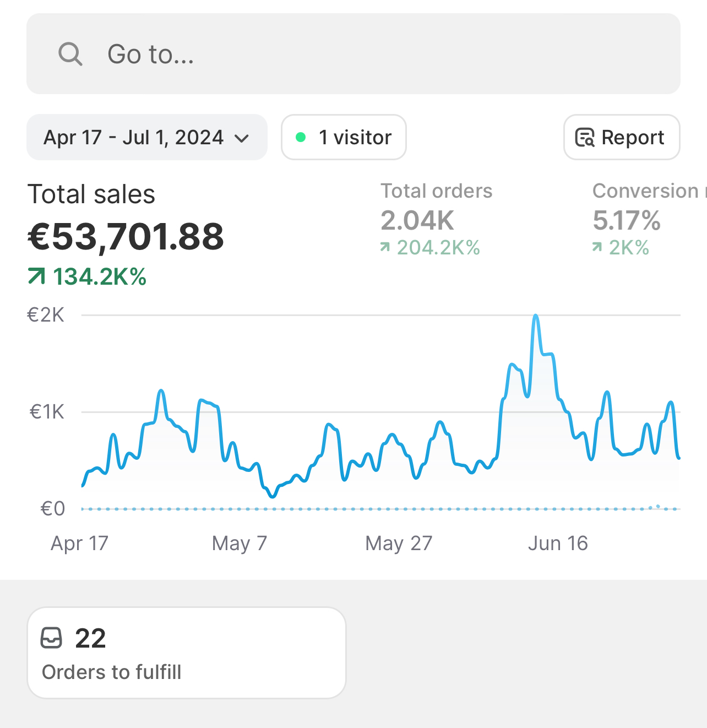Open the Orders to fulfill card
707x728 pixels.
[x=186, y=653]
